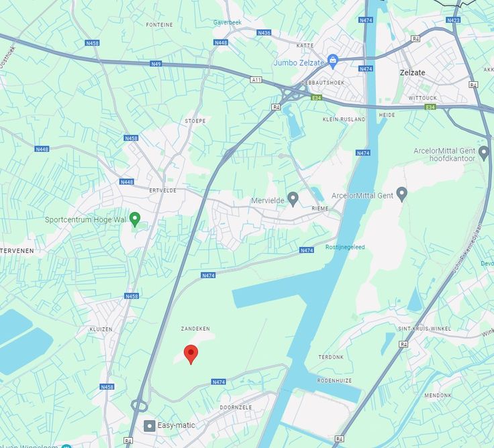Click the Easy-matic square marker icon

click(x=150, y=426)
